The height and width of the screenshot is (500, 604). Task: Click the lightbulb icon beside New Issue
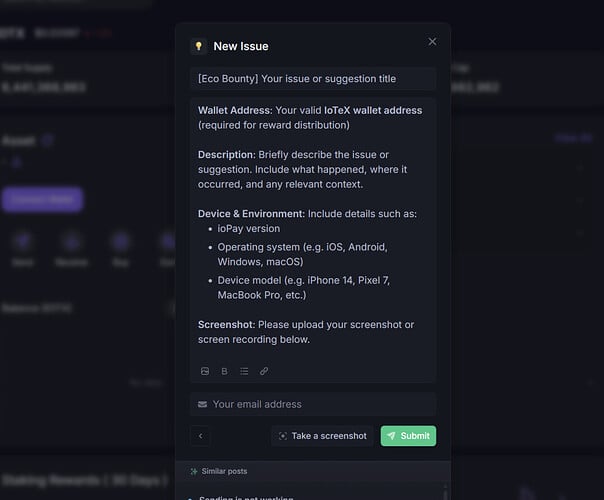click(x=199, y=46)
